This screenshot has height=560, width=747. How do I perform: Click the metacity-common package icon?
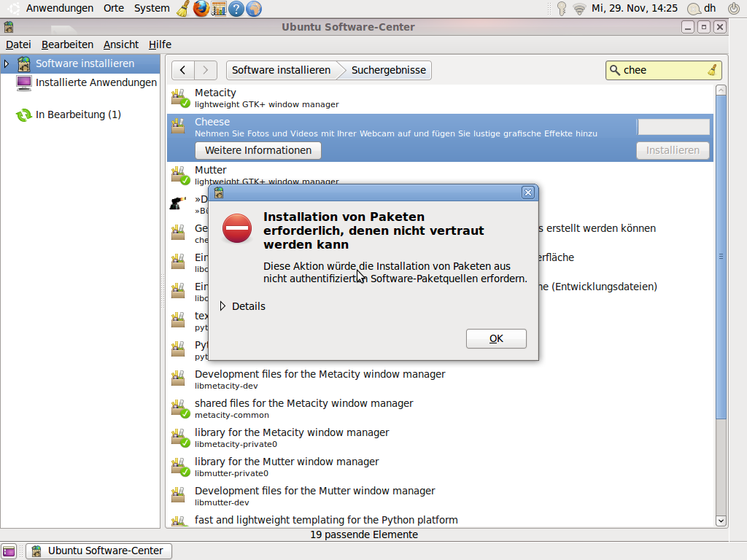179,408
